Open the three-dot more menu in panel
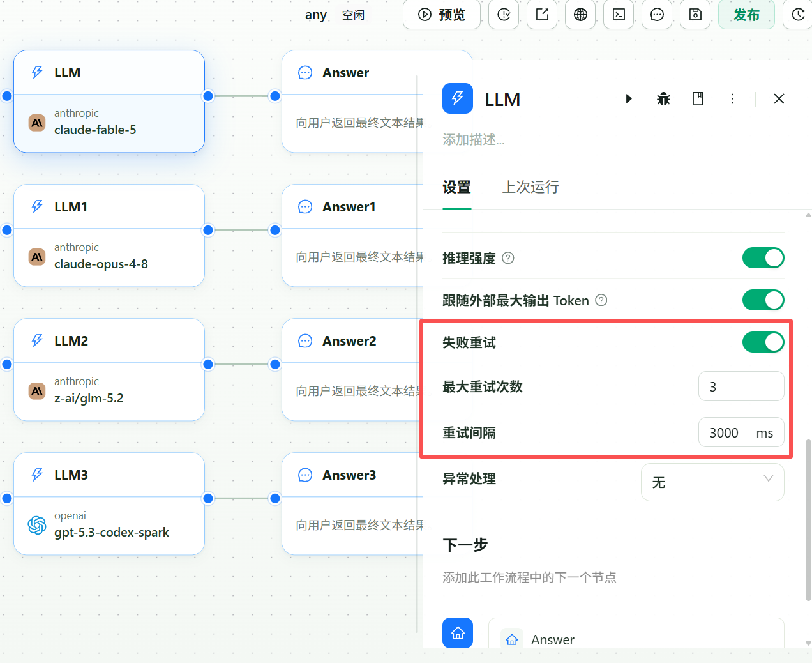Viewport: 812px width, 663px height. [x=732, y=99]
